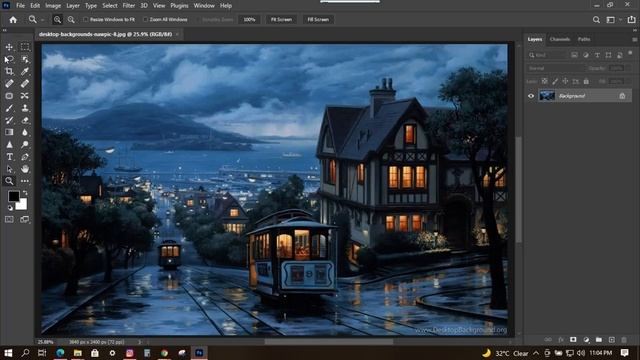Select the Move tool

(x=9, y=47)
